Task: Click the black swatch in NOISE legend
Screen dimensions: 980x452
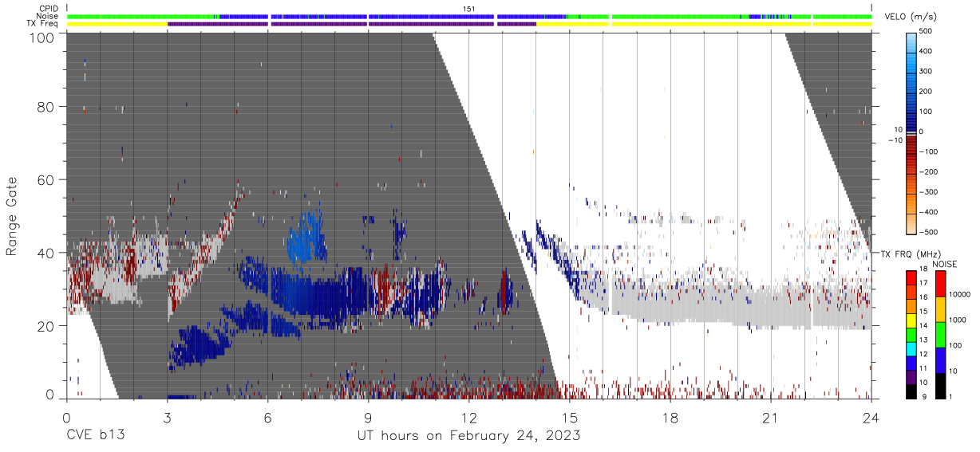Action: 942,384
